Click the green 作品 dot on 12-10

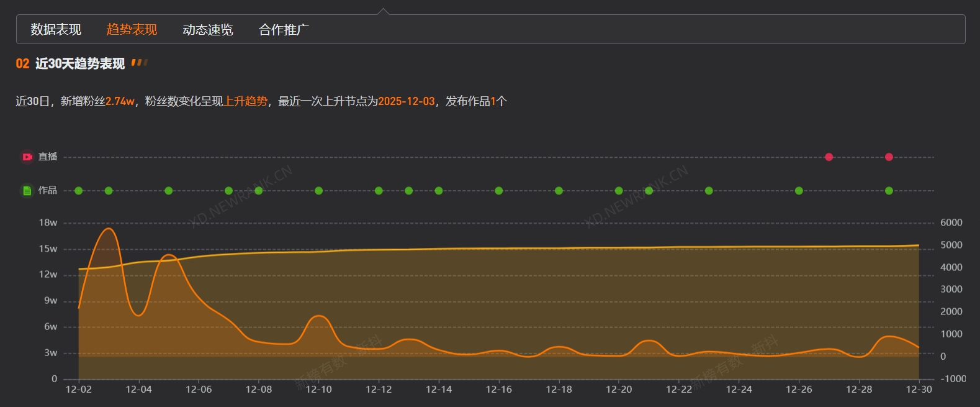[318, 191]
